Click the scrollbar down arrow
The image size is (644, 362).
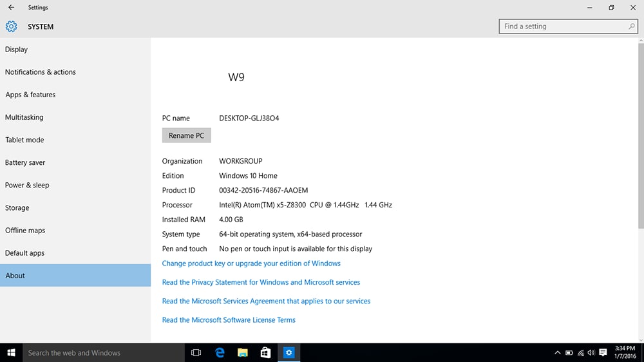(641, 340)
